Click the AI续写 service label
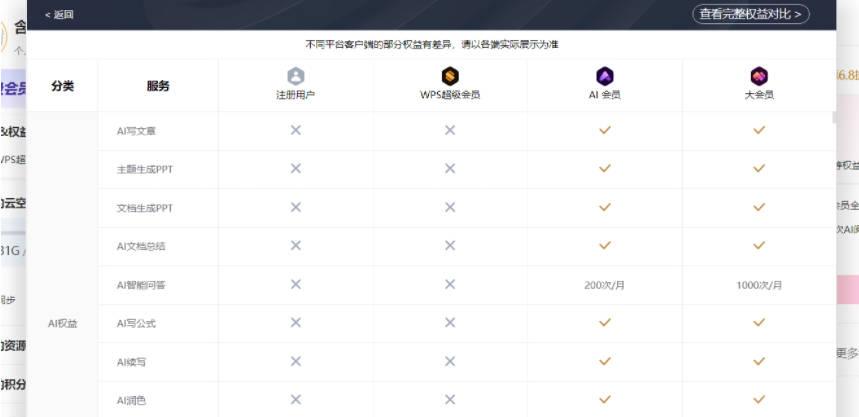Image resolution: width=859 pixels, height=417 pixels. pyautogui.click(x=131, y=362)
